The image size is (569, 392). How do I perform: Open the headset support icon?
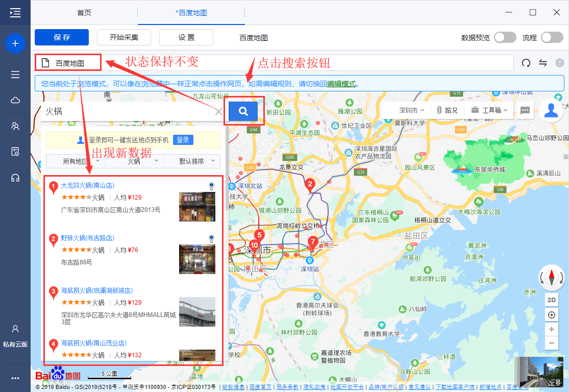coord(15,178)
